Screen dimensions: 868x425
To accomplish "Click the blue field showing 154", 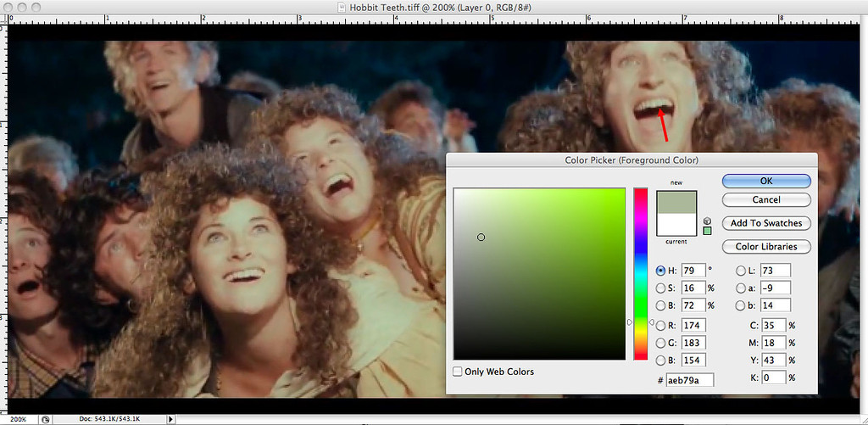I will click(693, 361).
